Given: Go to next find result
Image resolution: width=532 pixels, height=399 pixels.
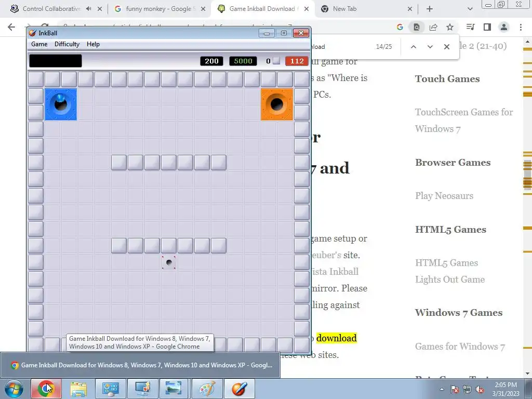Looking at the screenshot, I should pyautogui.click(x=430, y=47).
